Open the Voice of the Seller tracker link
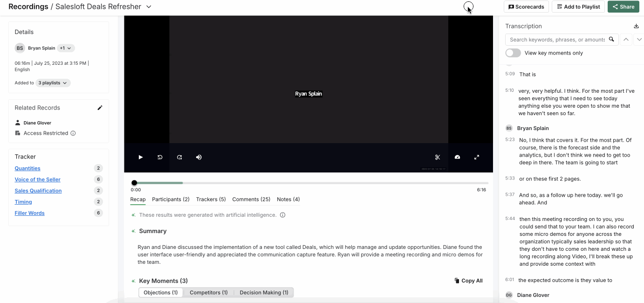 tap(38, 179)
